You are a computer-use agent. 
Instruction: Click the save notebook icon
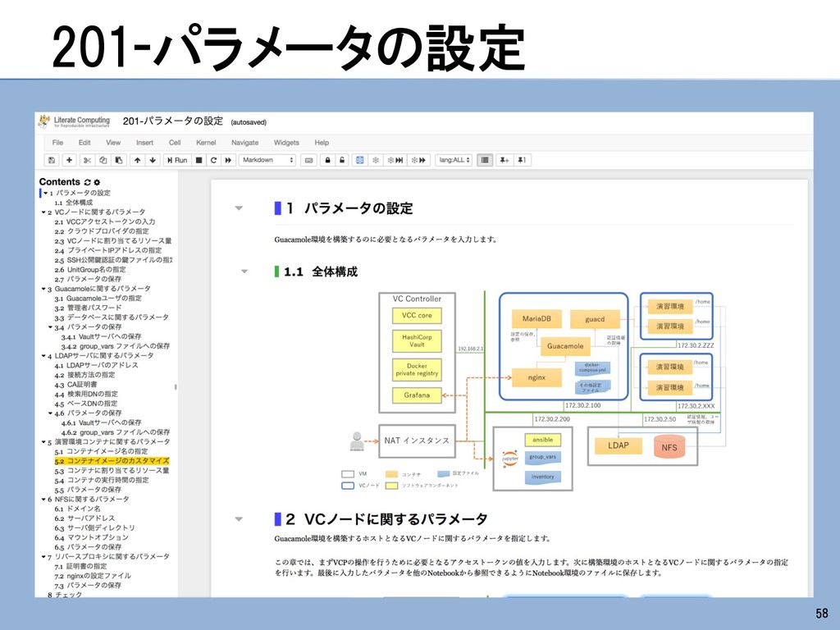52,160
